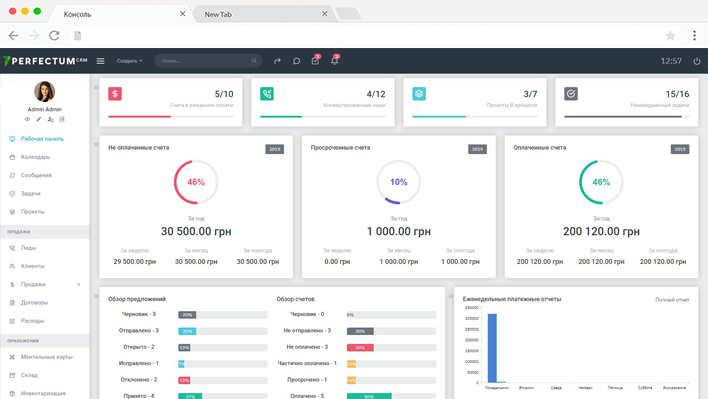Image resolution: width=708 pixels, height=399 pixels.
Task: Click the 200 120.00 грн yearly total
Action: pyautogui.click(x=601, y=232)
